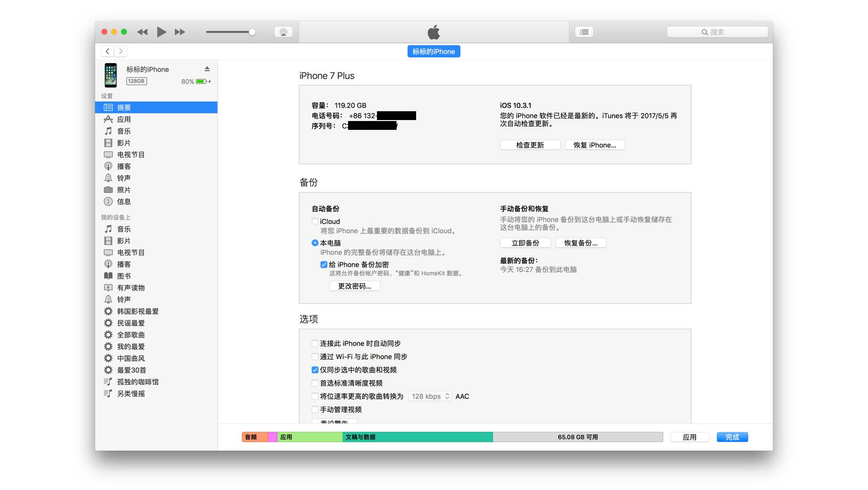Viewport: 868px width, 490px height.
Task: Click the iPhone device thumbnail
Action: pos(111,75)
